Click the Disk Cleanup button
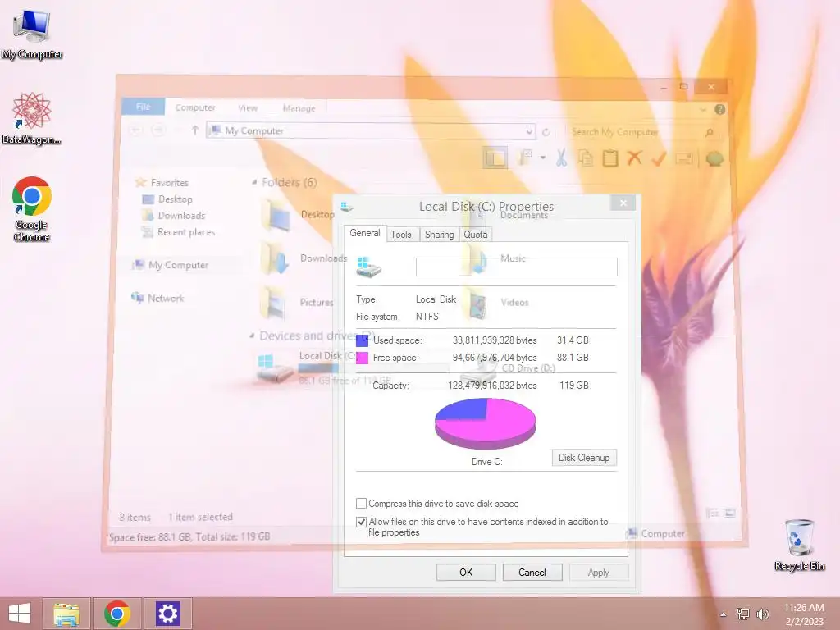The image size is (840, 630). (584, 458)
